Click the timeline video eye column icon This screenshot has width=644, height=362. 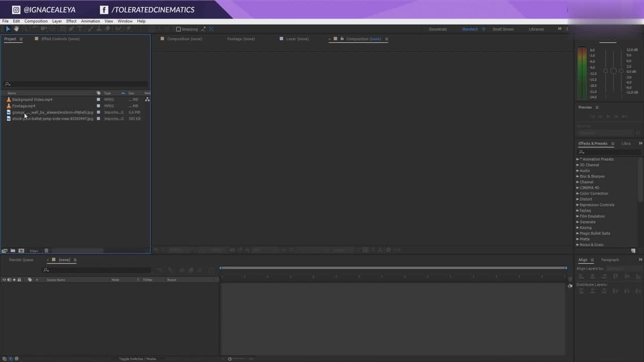tap(4, 280)
